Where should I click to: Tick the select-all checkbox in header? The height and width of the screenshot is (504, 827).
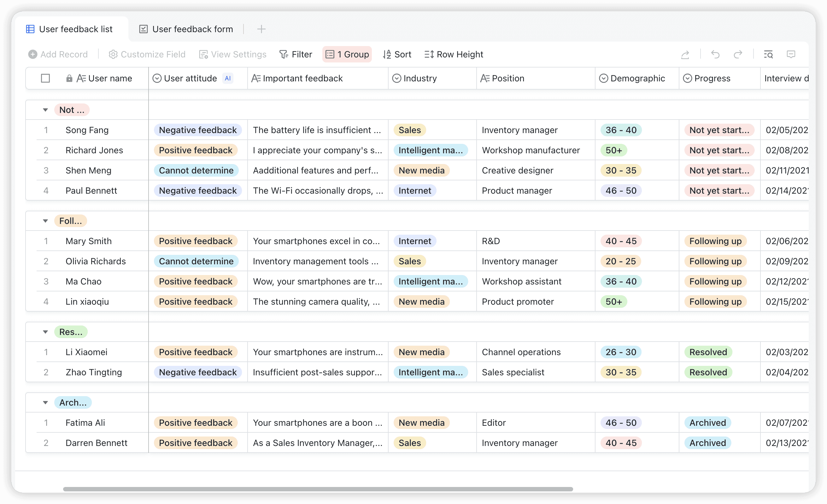tap(45, 78)
